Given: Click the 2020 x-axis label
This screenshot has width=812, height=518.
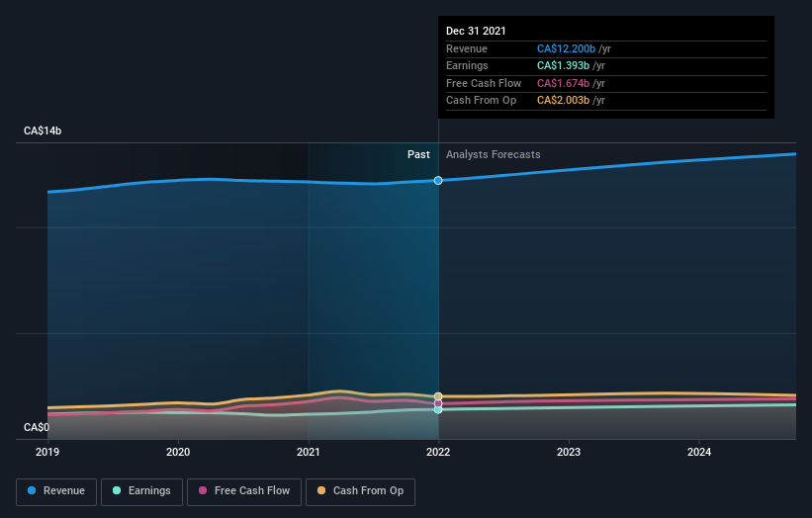Looking at the screenshot, I should click(178, 452).
